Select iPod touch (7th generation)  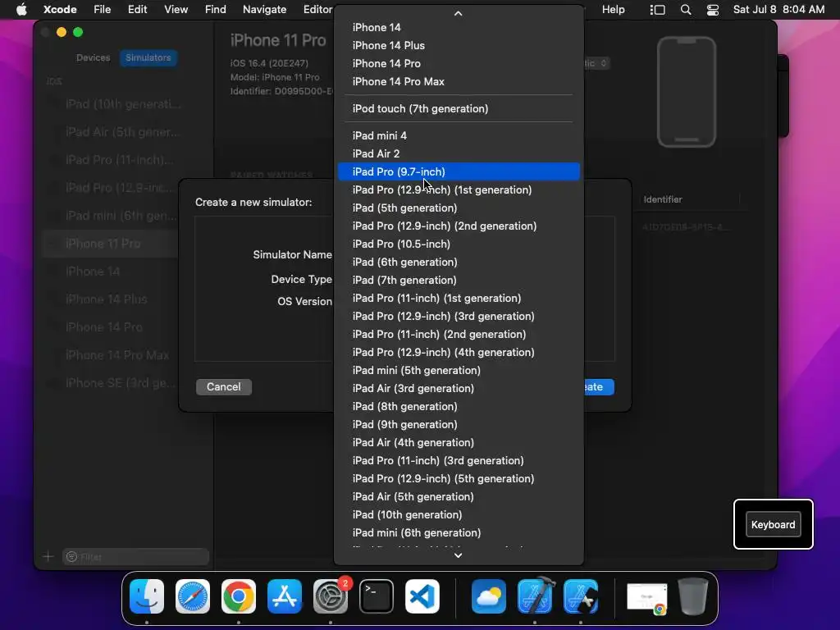point(459,109)
